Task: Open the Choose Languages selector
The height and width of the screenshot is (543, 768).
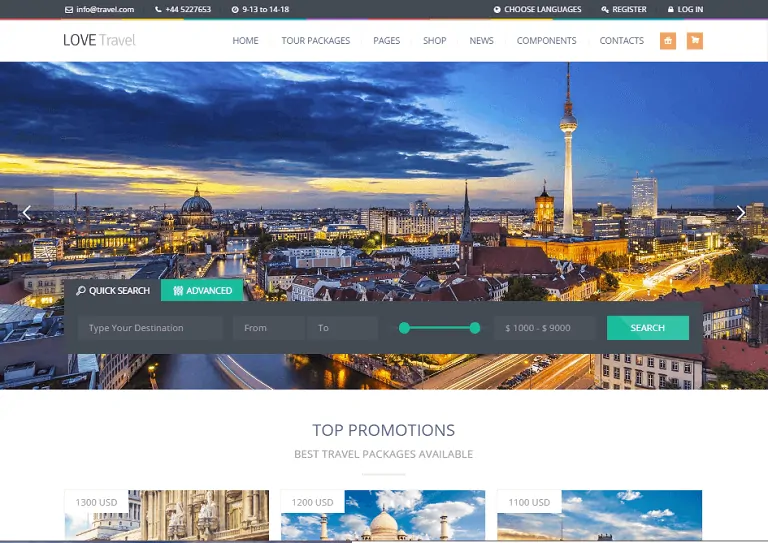Action: click(x=537, y=9)
